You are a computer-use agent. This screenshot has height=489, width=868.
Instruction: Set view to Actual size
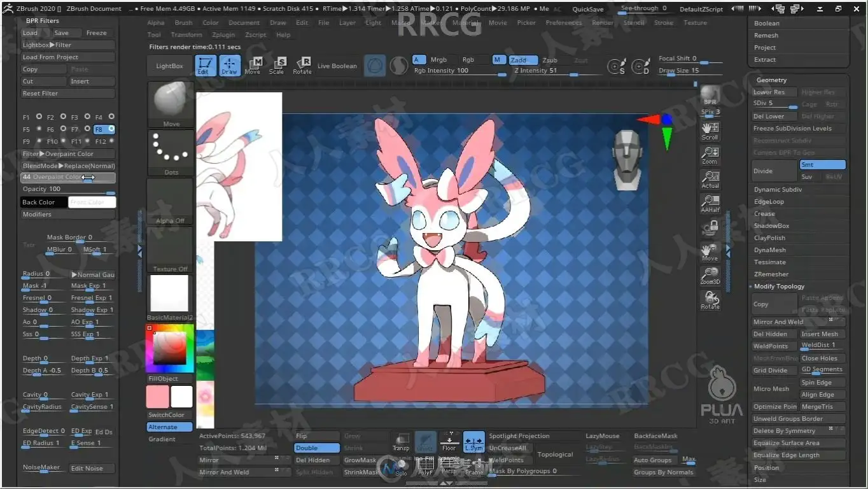tap(710, 179)
